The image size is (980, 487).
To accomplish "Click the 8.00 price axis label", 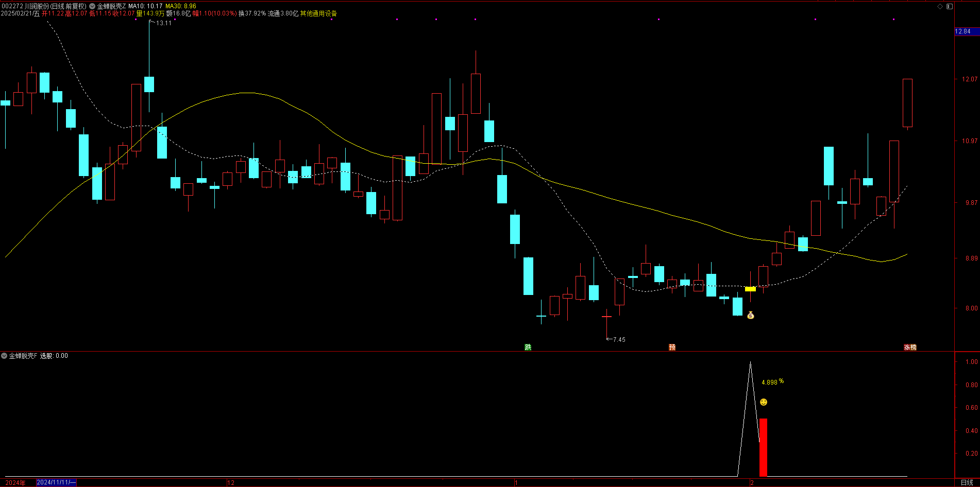I will pos(971,308).
